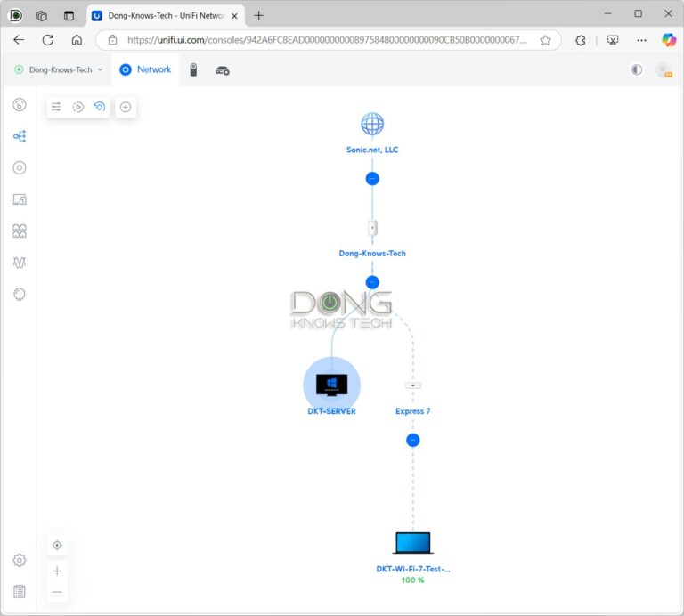
Task: Click the DKT-SERVER label
Action: tap(331, 411)
